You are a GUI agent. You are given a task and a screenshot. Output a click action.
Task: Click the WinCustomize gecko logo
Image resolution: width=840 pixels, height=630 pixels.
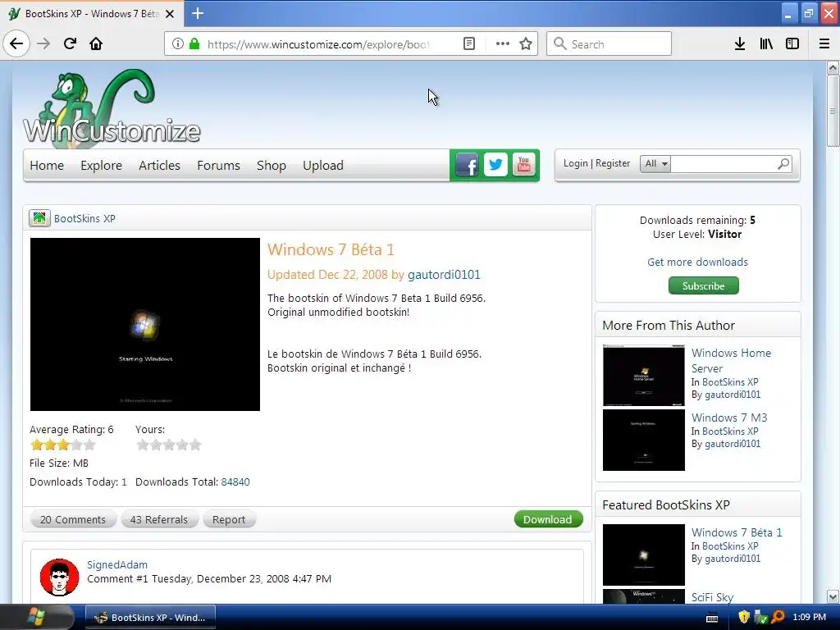tap(112, 107)
